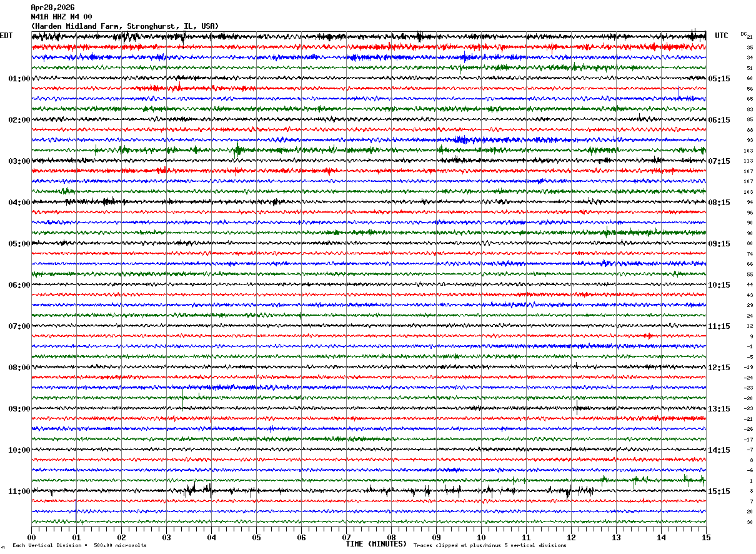Click minute tick '01' on time axis

76,537
